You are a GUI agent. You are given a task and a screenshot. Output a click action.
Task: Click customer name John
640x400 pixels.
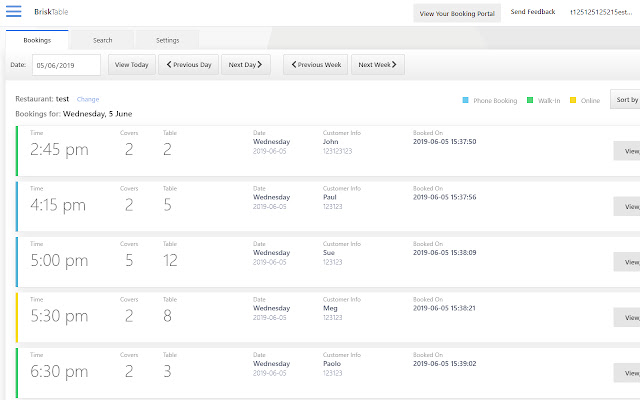(x=331, y=142)
